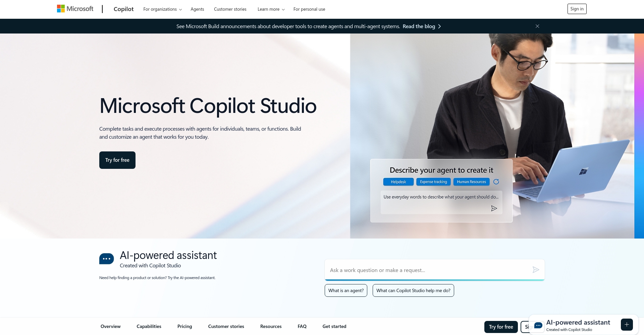Choose What can Copilot Studio help me do?

413,290
